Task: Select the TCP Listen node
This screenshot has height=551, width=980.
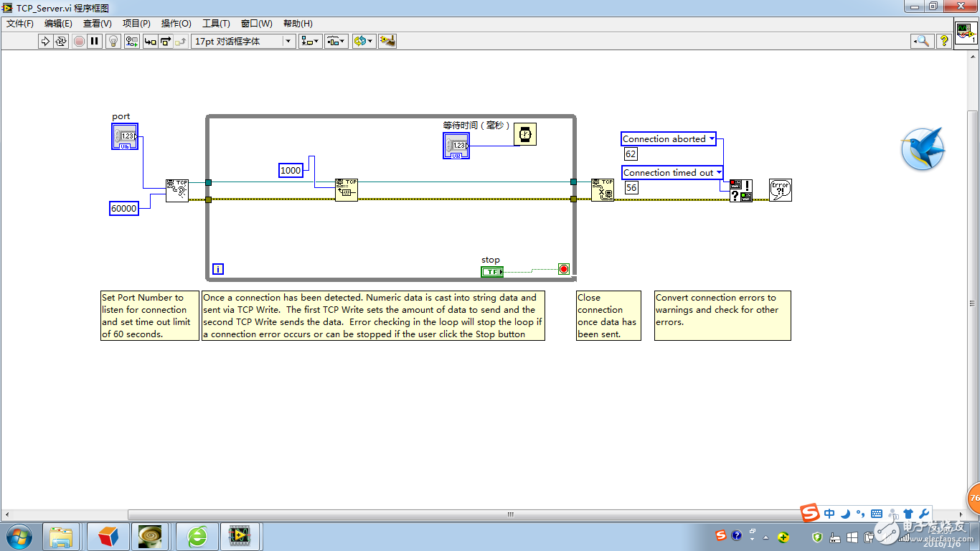Action: click(177, 190)
